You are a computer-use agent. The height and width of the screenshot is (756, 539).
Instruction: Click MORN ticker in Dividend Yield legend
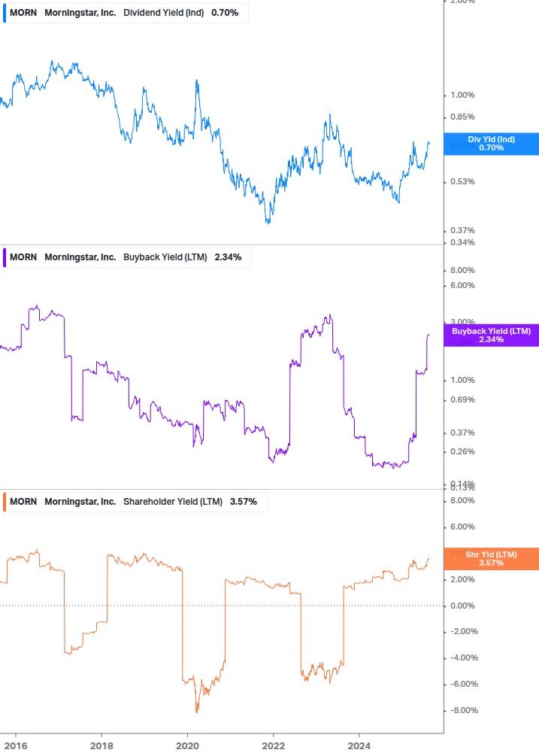point(23,13)
